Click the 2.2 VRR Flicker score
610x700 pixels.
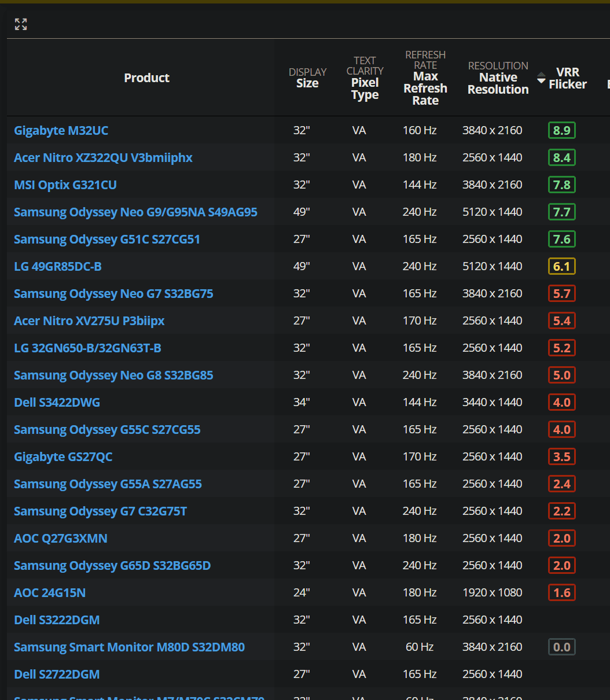[x=562, y=511]
